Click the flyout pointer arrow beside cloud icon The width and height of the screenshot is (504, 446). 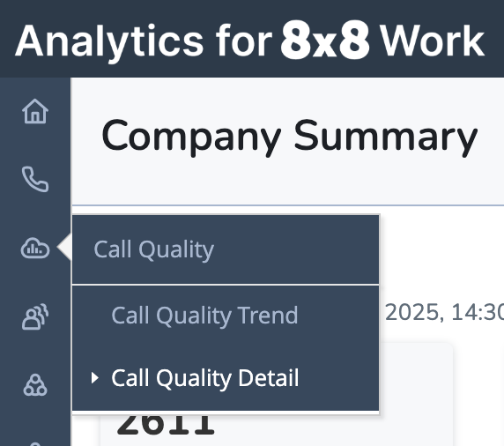click(x=64, y=248)
